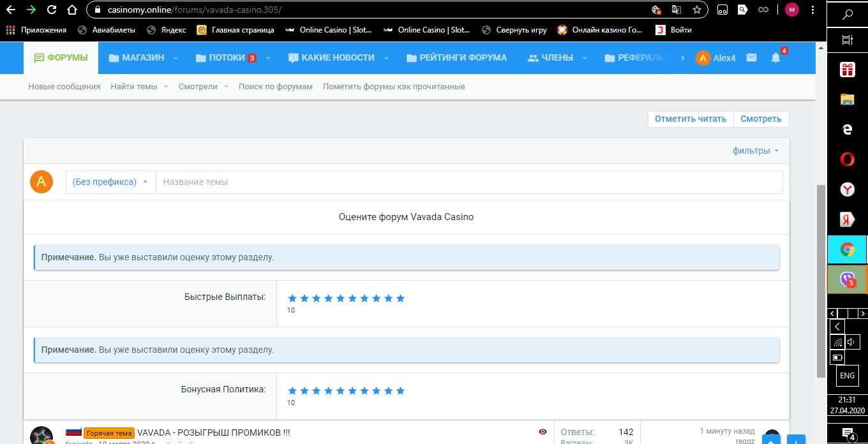This screenshot has width=868, height=444.
Task: Launch Microsoft Edge from the taskbar
Action: coord(848,129)
